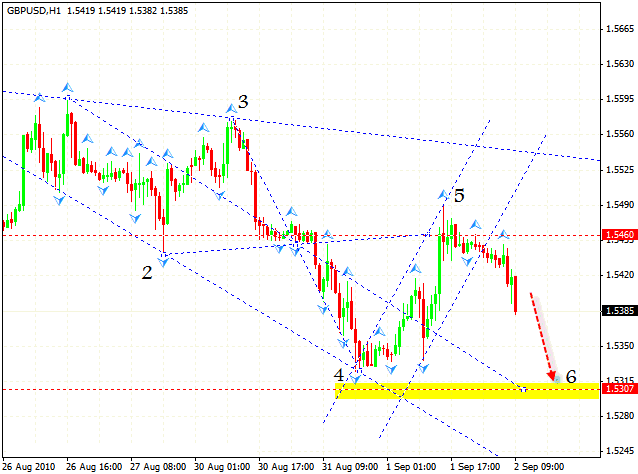Click the 1.5595 price axis label
This screenshot has height=474, width=638.
coord(620,99)
